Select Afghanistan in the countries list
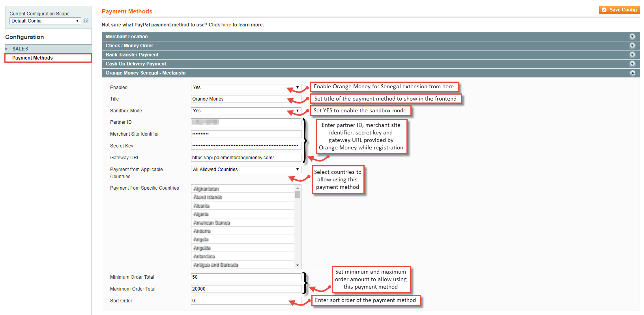644x315 pixels. (243, 189)
